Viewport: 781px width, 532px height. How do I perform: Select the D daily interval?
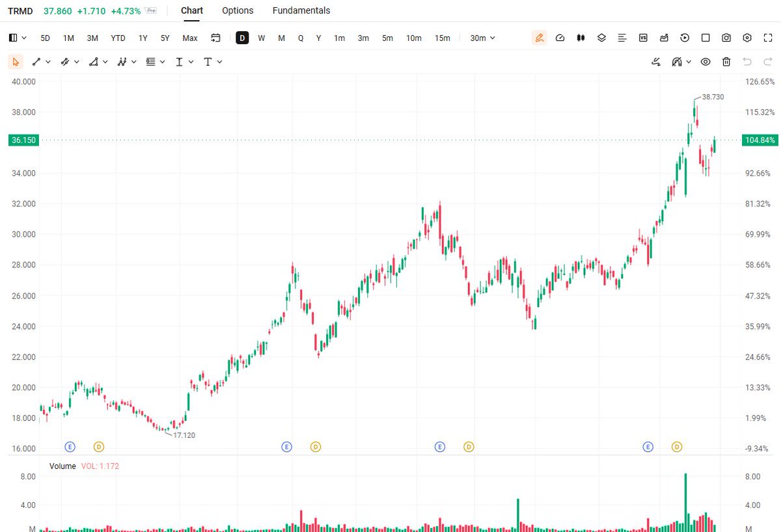(242, 38)
